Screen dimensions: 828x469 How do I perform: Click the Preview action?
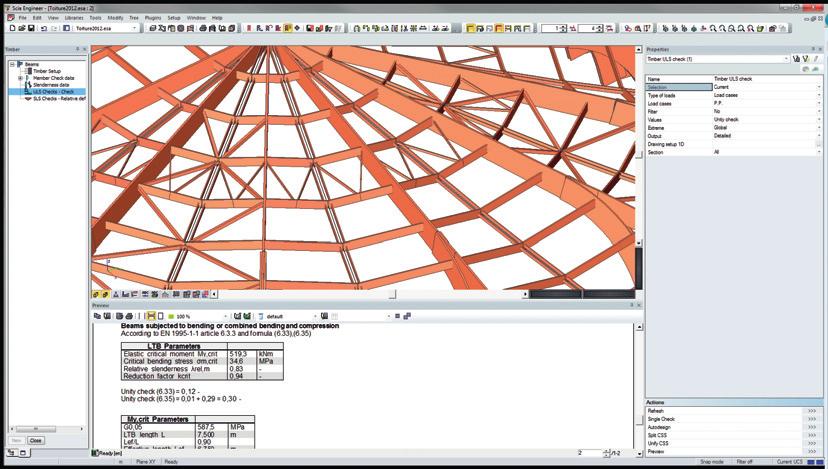coord(734,452)
